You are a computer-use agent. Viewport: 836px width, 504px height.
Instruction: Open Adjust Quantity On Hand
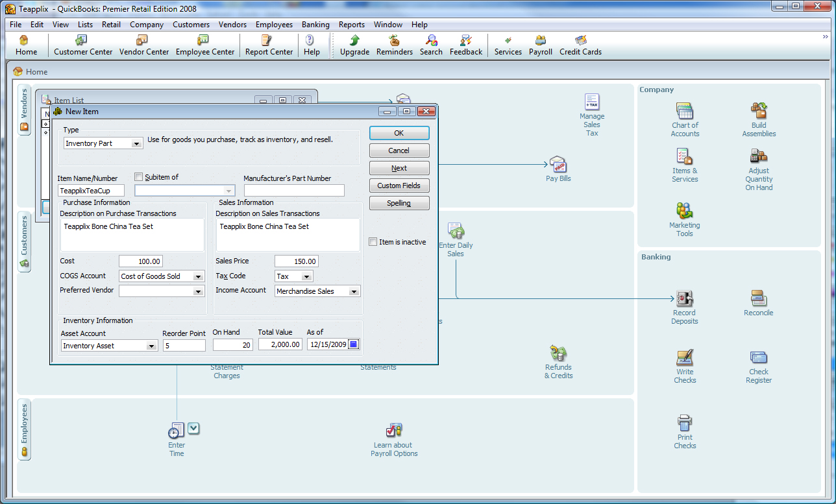coord(759,170)
